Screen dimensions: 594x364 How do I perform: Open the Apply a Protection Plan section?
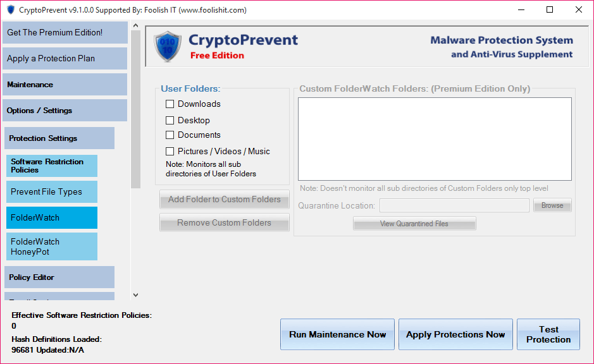[x=65, y=58]
